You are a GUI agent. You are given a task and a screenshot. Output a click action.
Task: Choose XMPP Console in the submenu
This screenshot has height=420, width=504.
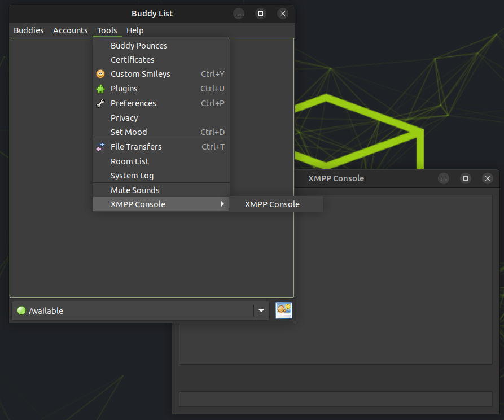(272, 204)
